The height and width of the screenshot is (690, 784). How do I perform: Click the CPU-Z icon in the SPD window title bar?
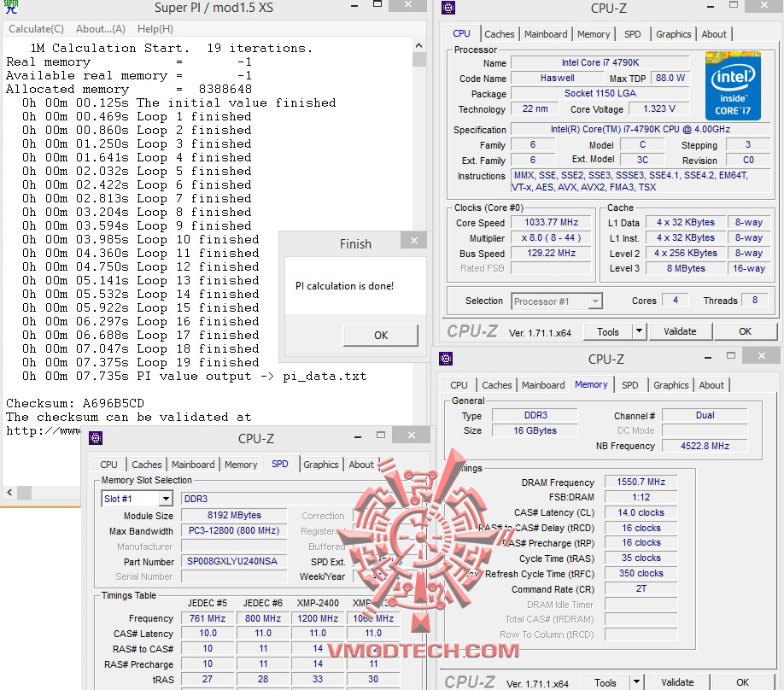click(96, 438)
